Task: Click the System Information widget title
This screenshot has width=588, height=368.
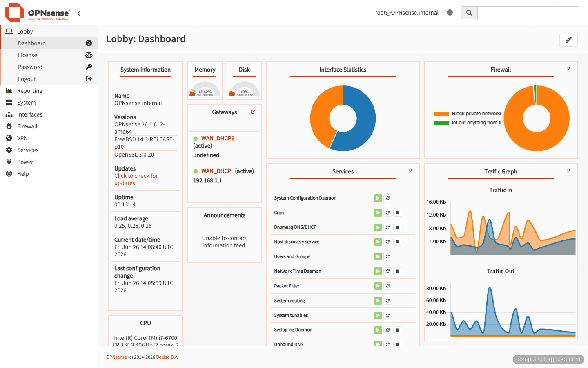Action: click(x=145, y=70)
